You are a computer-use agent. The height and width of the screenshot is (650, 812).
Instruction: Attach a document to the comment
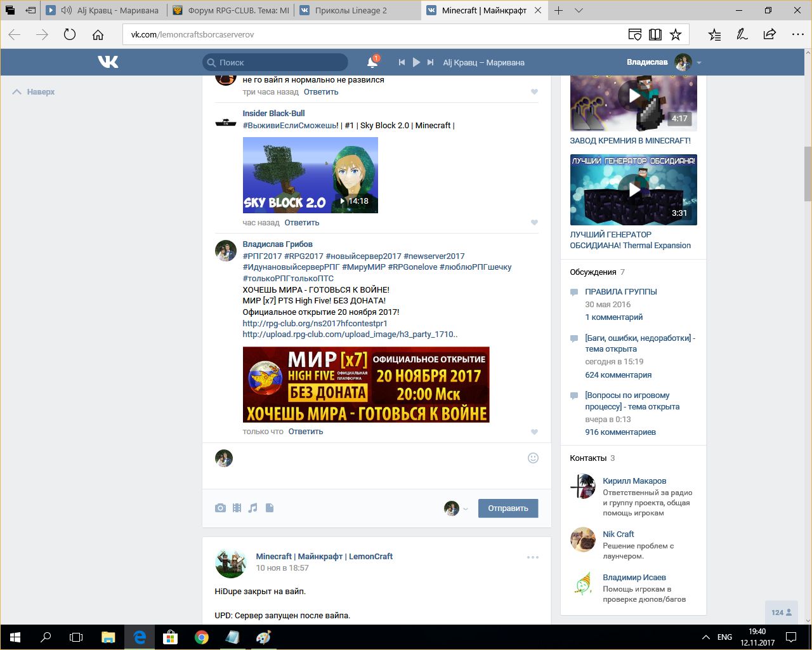[x=270, y=508]
